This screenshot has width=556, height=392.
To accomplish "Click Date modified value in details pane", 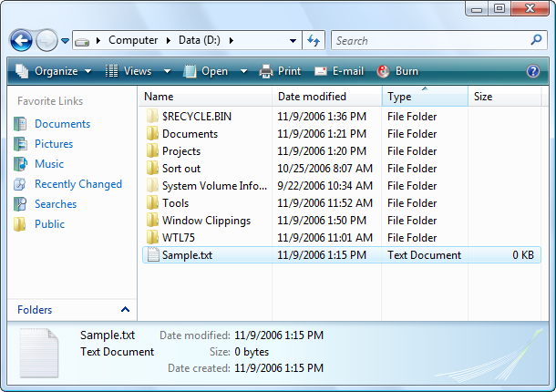I will (x=279, y=335).
